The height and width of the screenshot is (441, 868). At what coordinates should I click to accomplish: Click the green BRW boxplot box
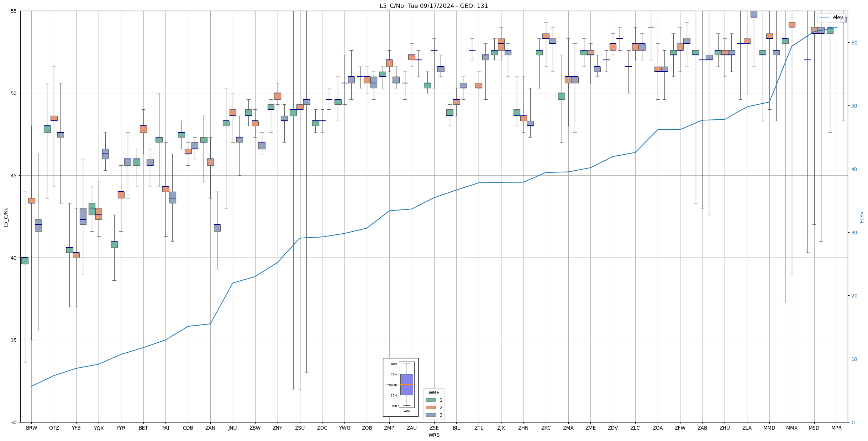click(25, 261)
